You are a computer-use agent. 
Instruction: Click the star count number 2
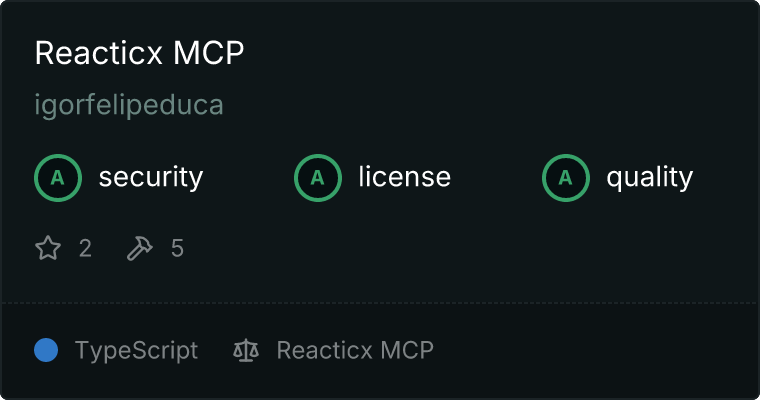(x=85, y=248)
